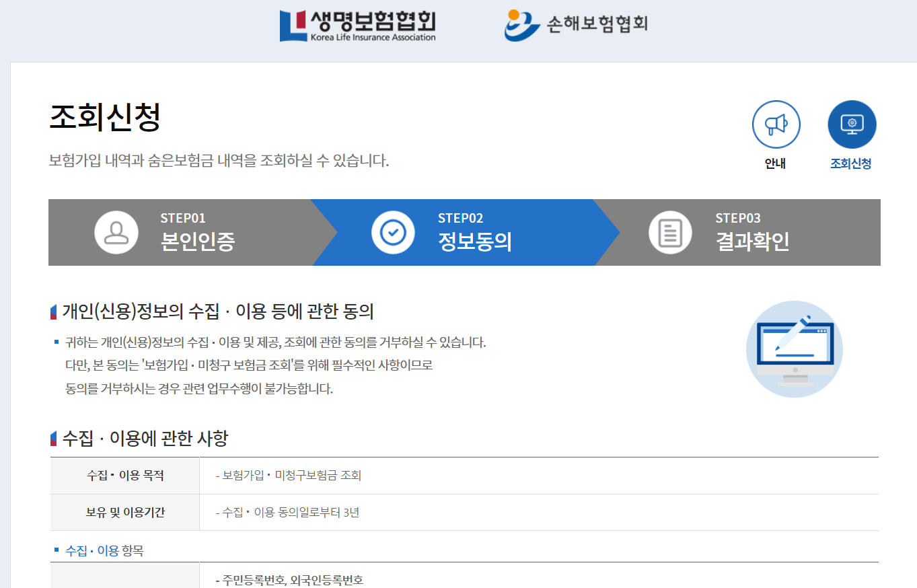Select the 수집·이용에 관한 사항 heading
917x588 pixels.
135,437
